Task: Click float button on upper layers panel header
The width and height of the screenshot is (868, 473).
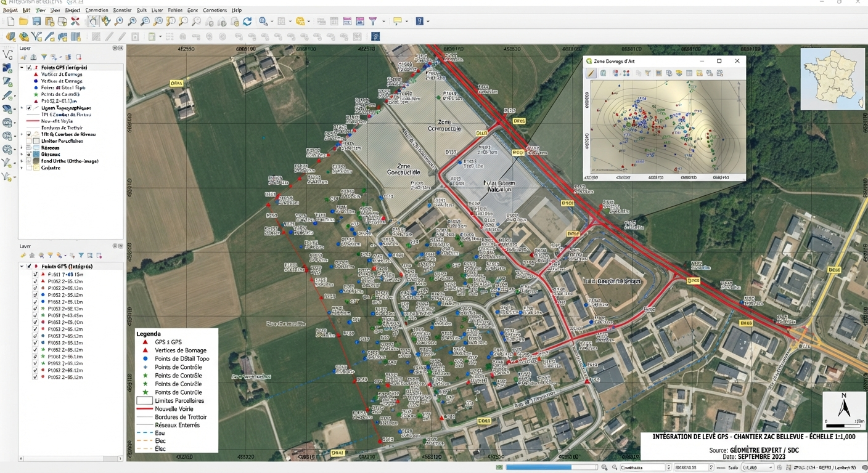Action: (x=115, y=48)
